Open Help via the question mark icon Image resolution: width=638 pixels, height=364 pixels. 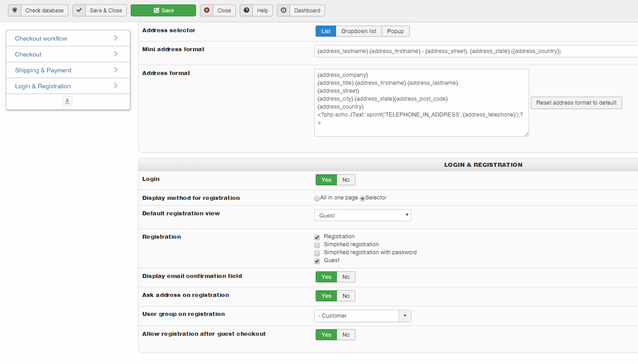(246, 10)
